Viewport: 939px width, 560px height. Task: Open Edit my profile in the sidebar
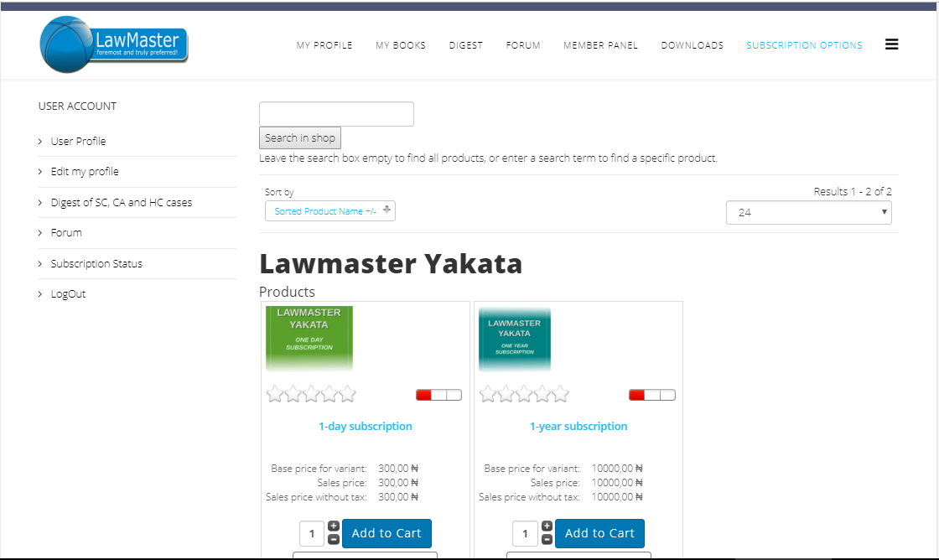click(x=85, y=172)
